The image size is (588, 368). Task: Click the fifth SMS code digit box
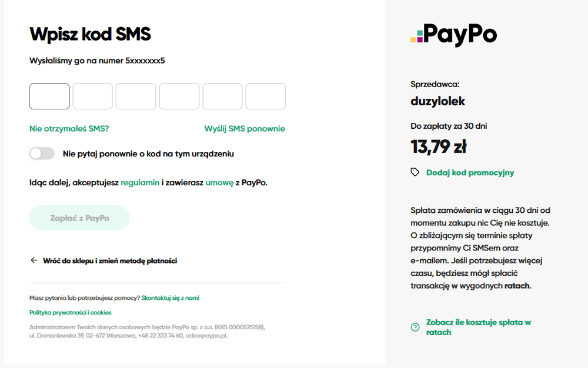tap(222, 96)
